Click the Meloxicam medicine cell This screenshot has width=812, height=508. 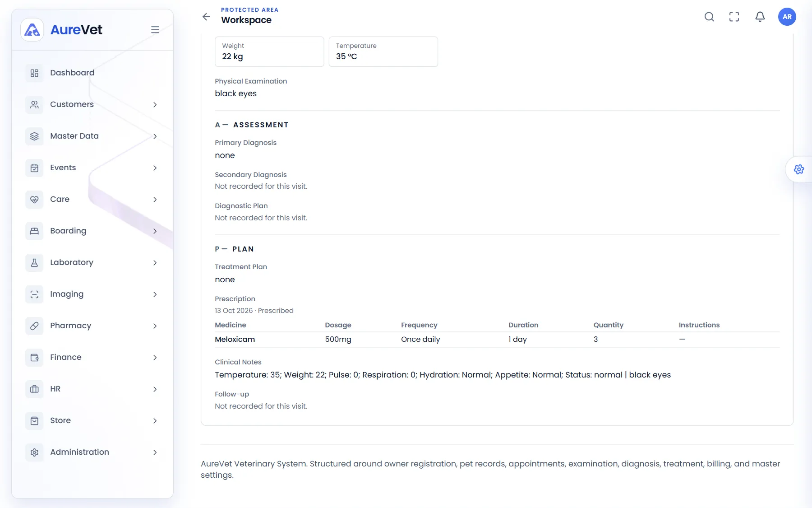coord(235,340)
